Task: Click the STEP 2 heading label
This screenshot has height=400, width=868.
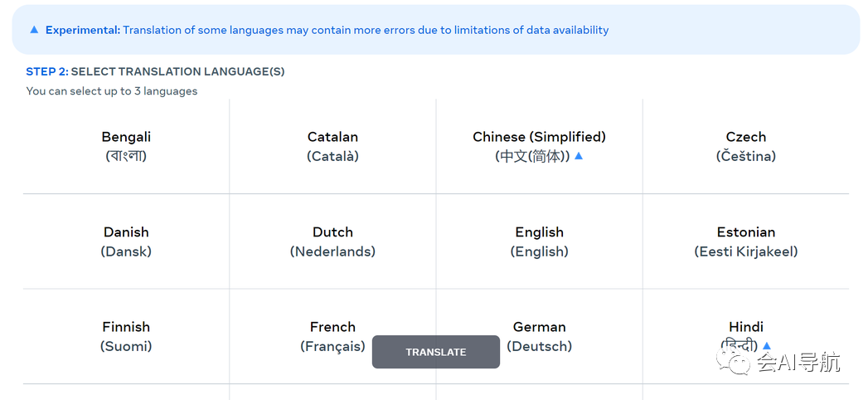Action: [155, 71]
